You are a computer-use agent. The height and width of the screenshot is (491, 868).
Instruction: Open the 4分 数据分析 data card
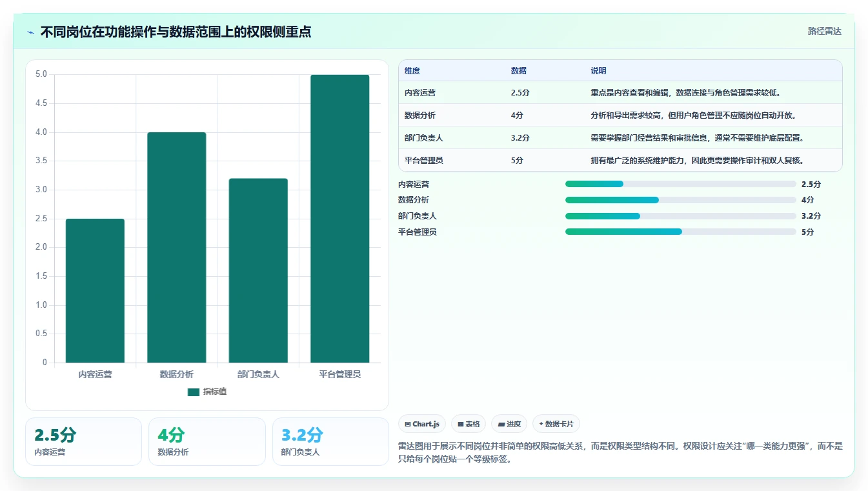207,441
